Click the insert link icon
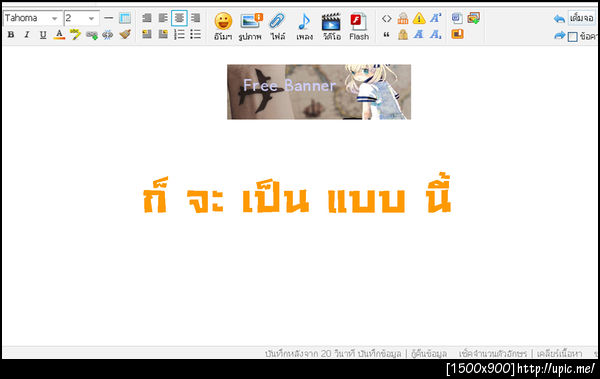Image resolution: width=600 pixels, height=379 pixels. coord(92,35)
